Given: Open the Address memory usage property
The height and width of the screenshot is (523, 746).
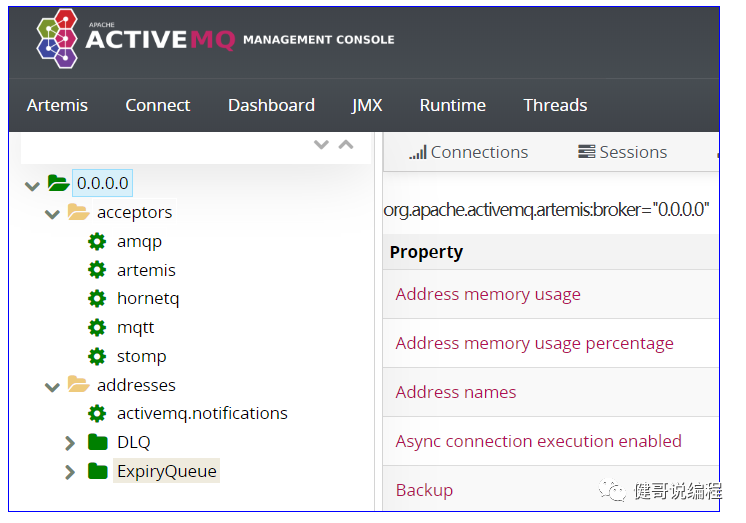Looking at the screenshot, I should [x=488, y=294].
